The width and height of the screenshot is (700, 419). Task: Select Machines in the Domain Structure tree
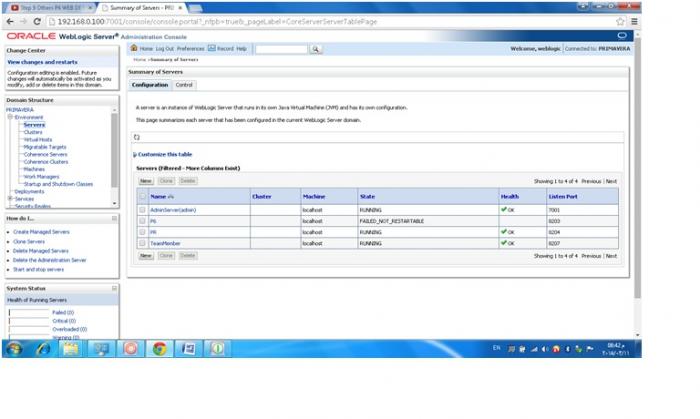(x=34, y=169)
